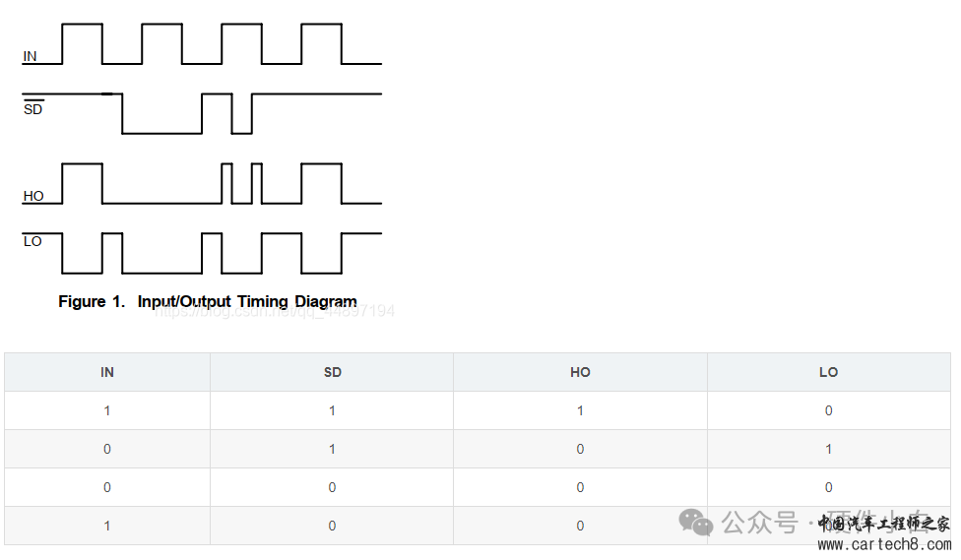Open the www.cartech8.com link
The height and width of the screenshot is (560, 961).
tap(884, 544)
